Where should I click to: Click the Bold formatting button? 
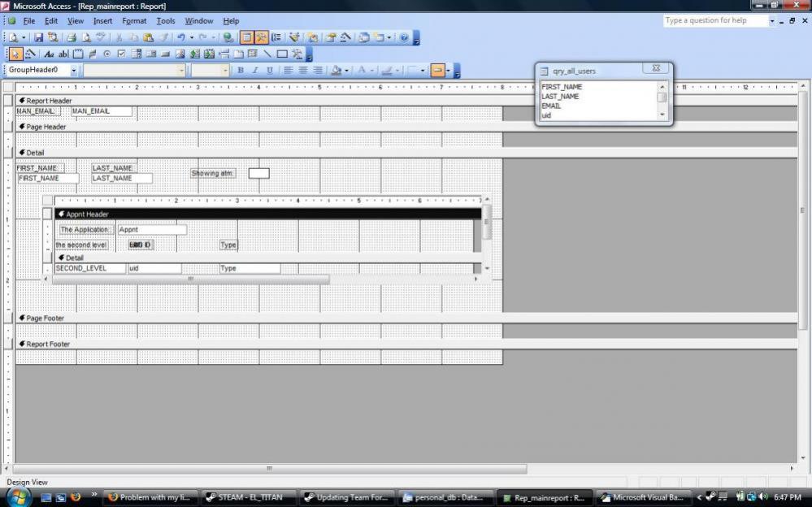[241, 71]
